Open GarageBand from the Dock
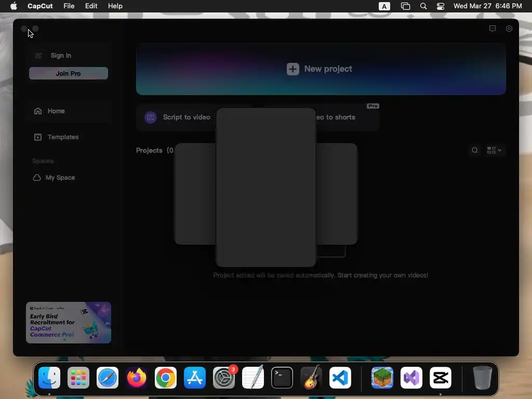532x399 pixels. 311,378
